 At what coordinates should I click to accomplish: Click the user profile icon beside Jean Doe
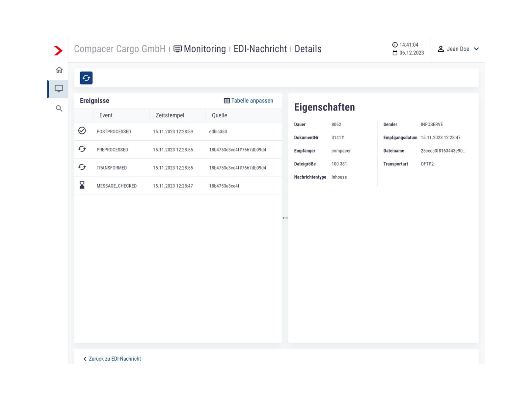coord(441,49)
